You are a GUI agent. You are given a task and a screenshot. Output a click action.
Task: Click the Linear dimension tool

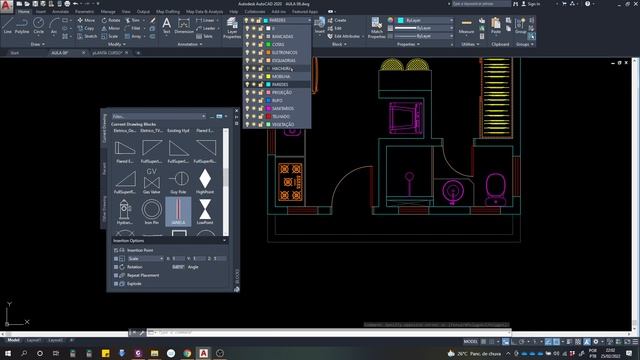click(x=205, y=20)
